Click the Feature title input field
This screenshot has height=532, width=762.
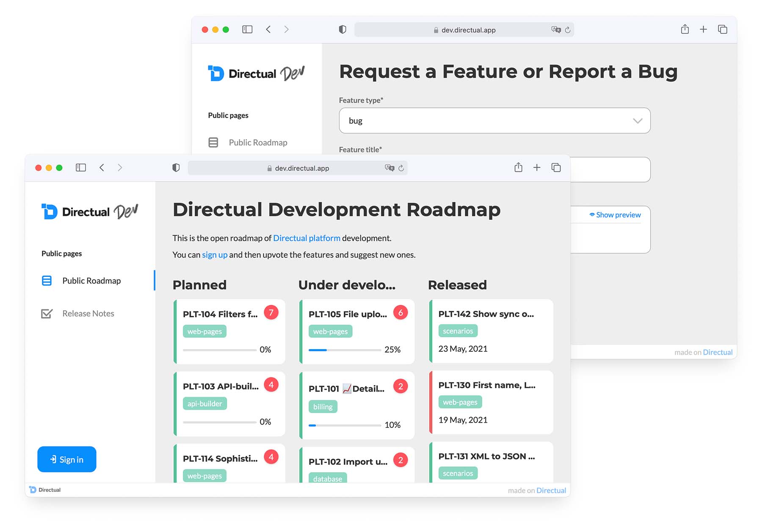(610, 170)
